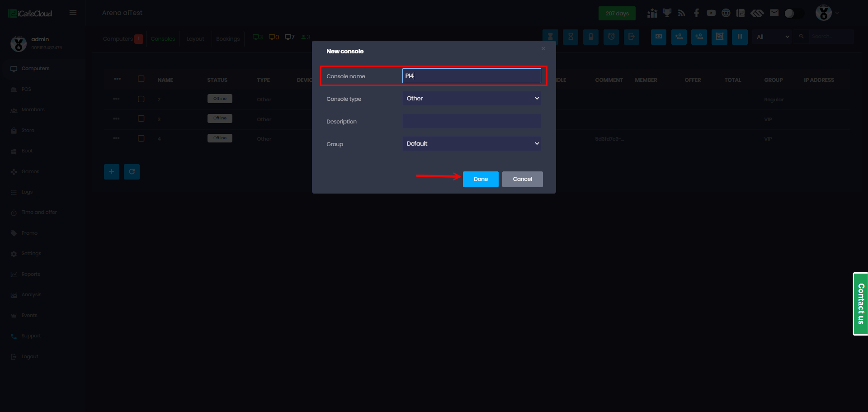868x412 pixels.
Task: Click the add member toolbar button next to the cash button
Action: click(679, 37)
